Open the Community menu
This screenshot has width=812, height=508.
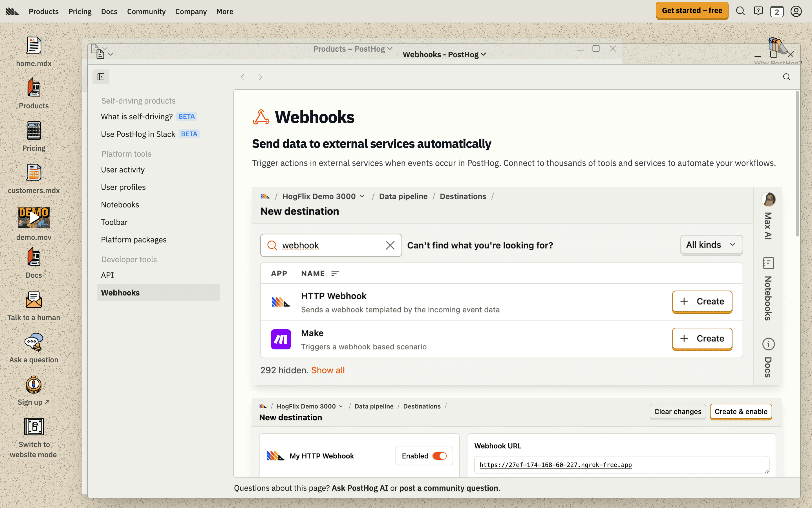[146, 11]
